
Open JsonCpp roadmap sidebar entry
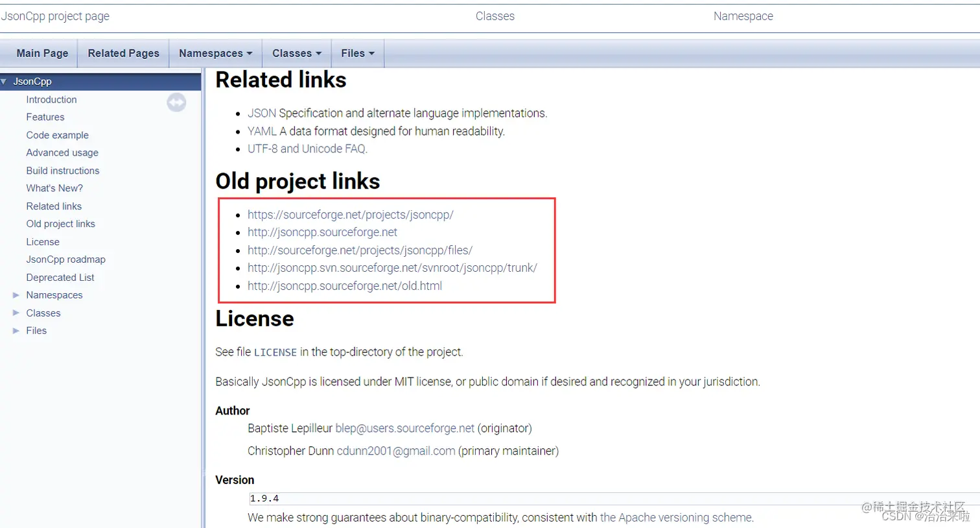point(65,259)
